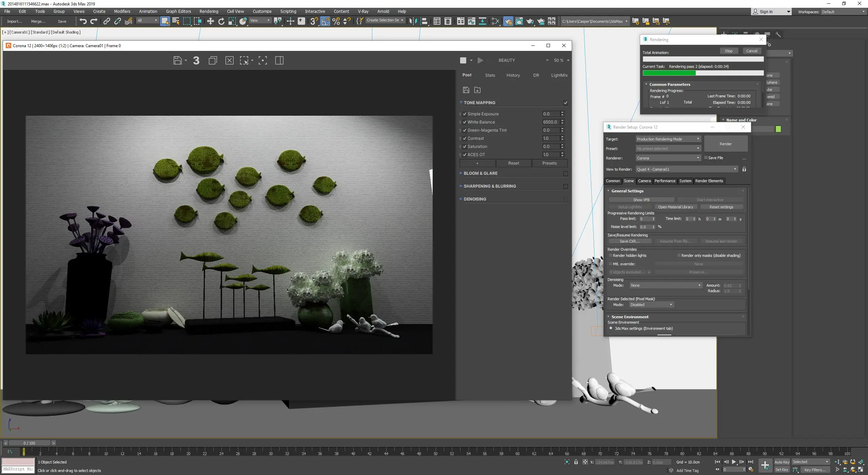The image size is (868, 475).
Task: Click the green object color swatch
Action: (779, 129)
